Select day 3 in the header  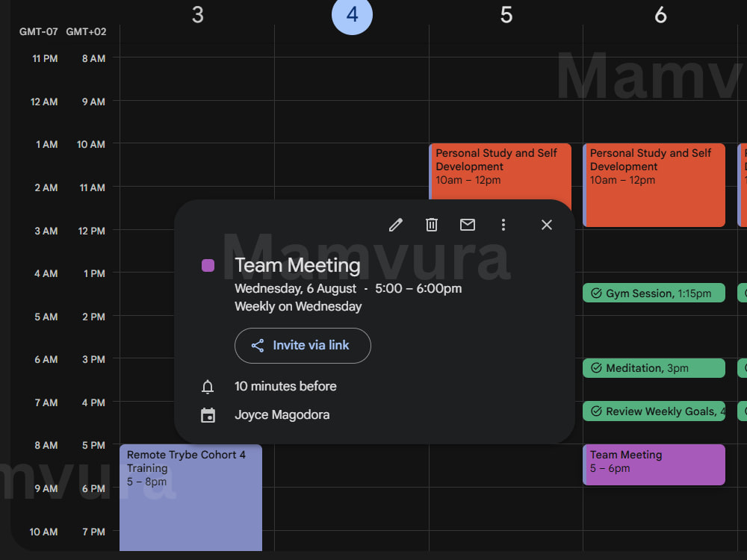198,15
